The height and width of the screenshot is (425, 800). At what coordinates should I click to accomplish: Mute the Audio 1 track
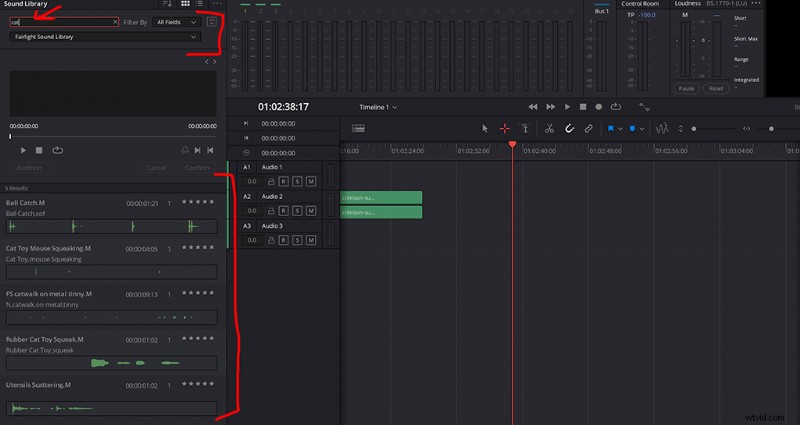311,182
